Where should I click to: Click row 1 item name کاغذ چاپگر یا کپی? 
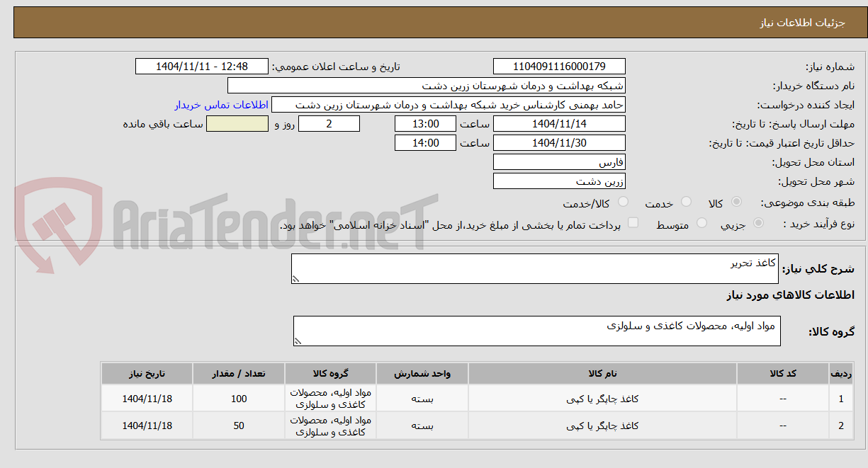602,399
